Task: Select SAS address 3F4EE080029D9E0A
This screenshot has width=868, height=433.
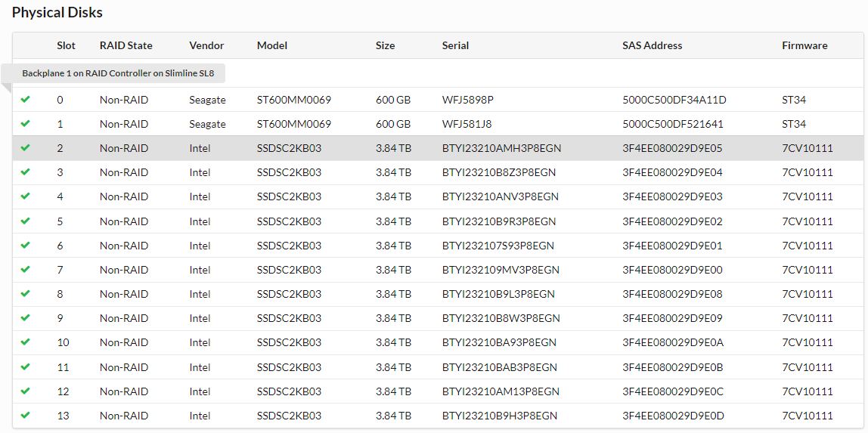Action: point(672,342)
